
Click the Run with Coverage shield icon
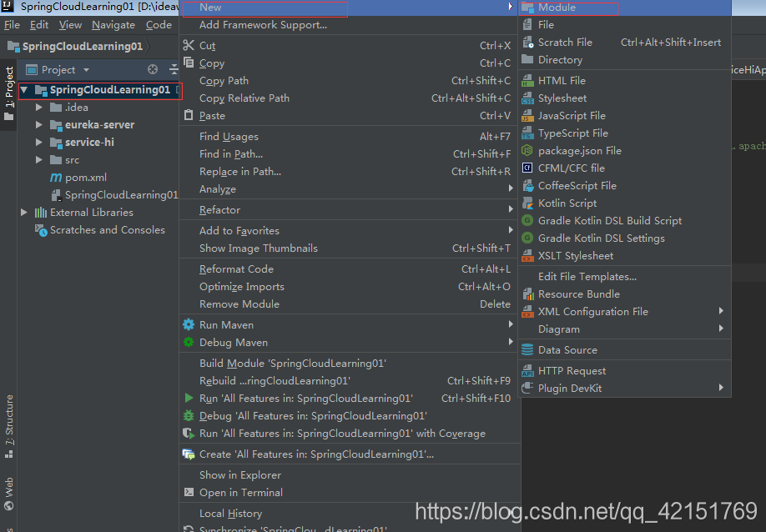click(189, 433)
